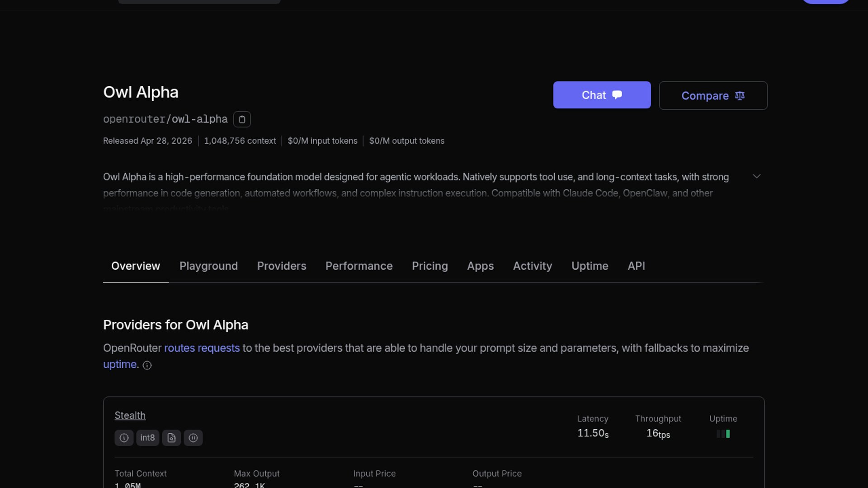Viewport: 868px width, 488px height.
Task: Follow the routes requests link
Action: 202,348
